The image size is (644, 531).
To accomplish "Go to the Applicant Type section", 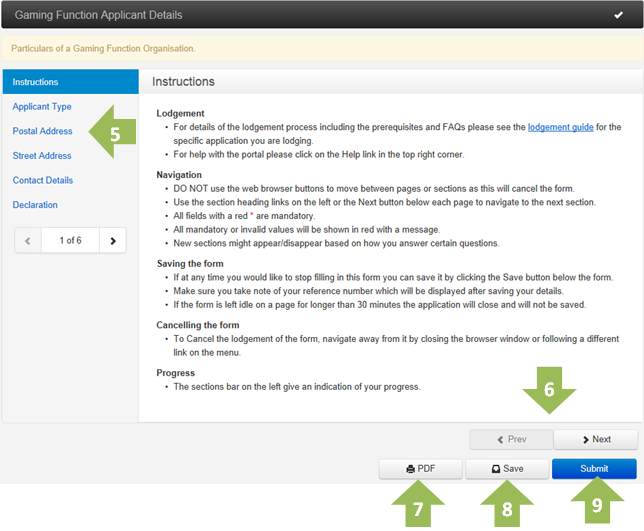I will tap(42, 106).
